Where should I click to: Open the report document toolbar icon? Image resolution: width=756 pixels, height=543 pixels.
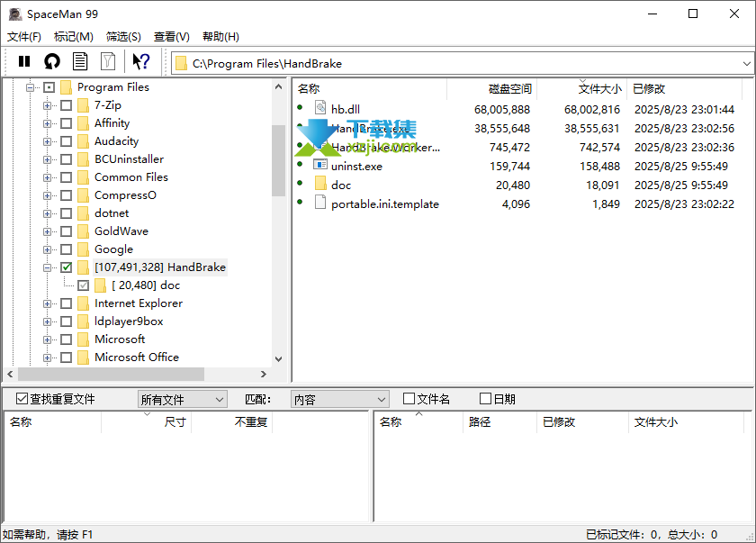[x=80, y=61]
